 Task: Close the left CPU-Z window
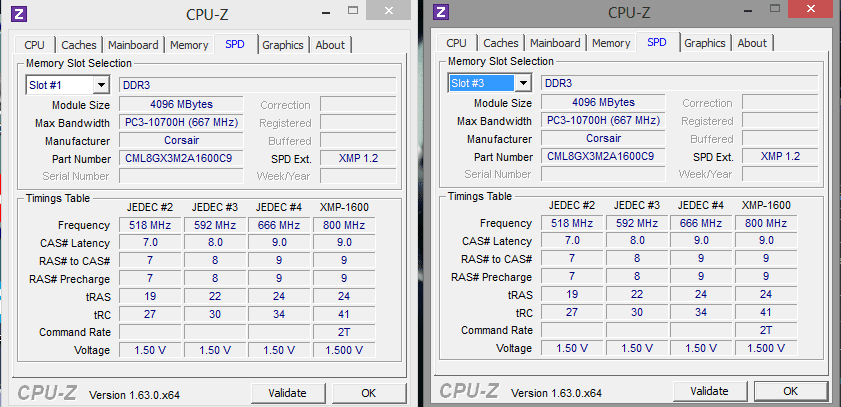click(389, 10)
